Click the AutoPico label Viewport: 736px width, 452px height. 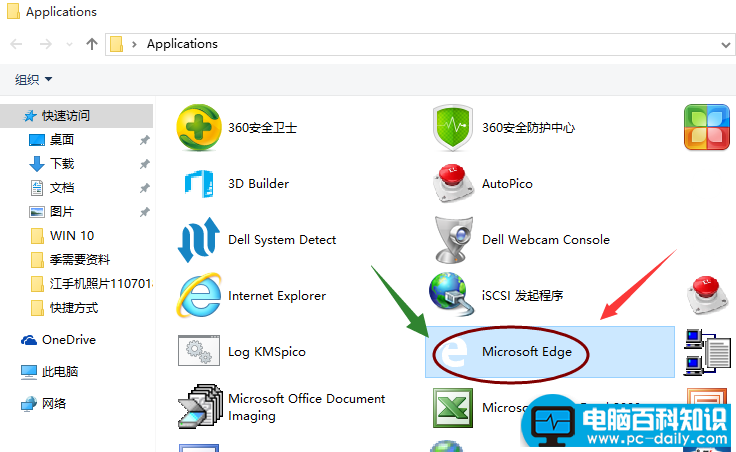pos(507,184)
